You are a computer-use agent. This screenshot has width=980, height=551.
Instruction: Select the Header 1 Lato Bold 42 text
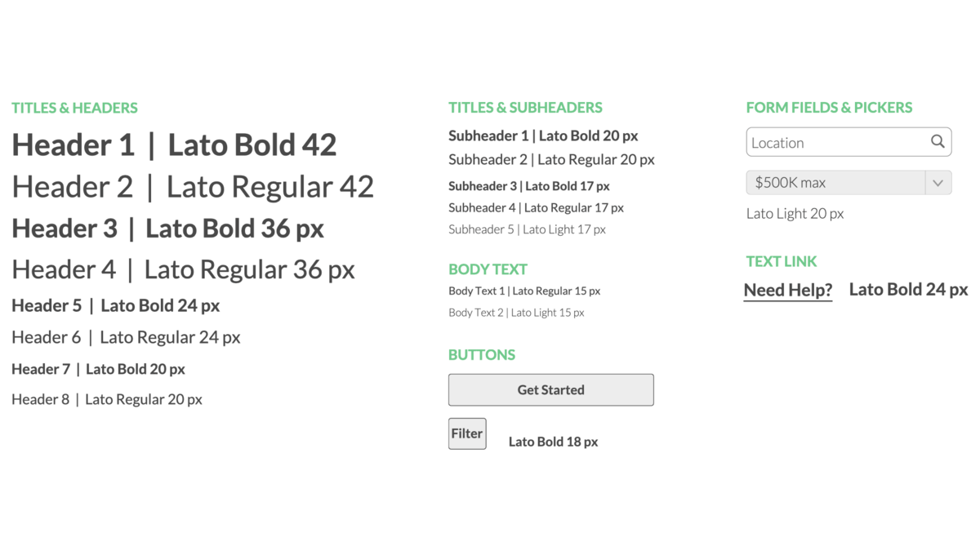[174, 145]
